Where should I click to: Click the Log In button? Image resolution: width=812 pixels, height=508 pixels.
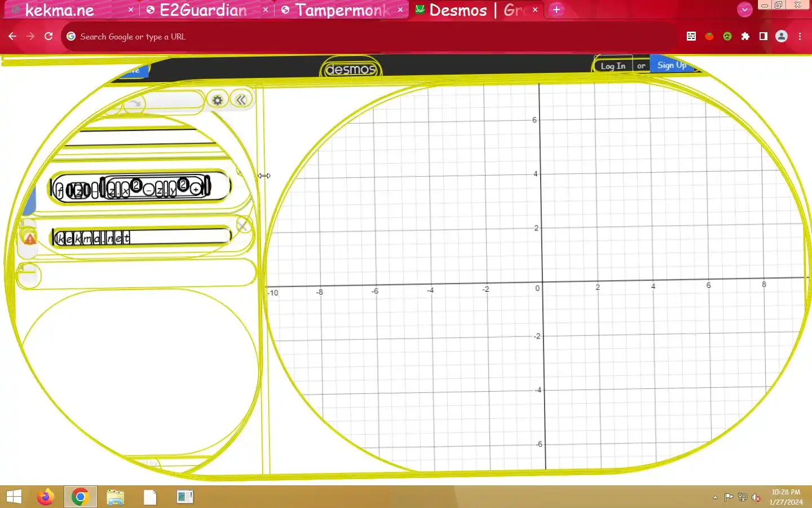(613, 66)
